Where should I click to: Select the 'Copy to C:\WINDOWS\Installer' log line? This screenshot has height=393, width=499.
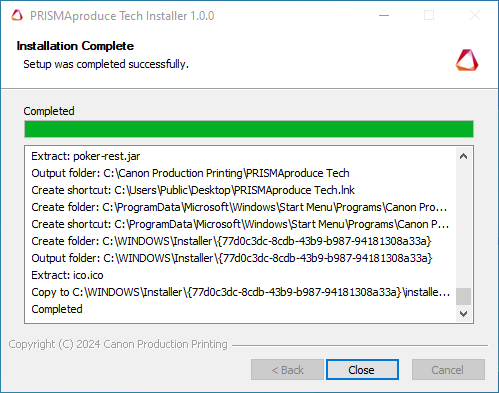pos(240,292)
